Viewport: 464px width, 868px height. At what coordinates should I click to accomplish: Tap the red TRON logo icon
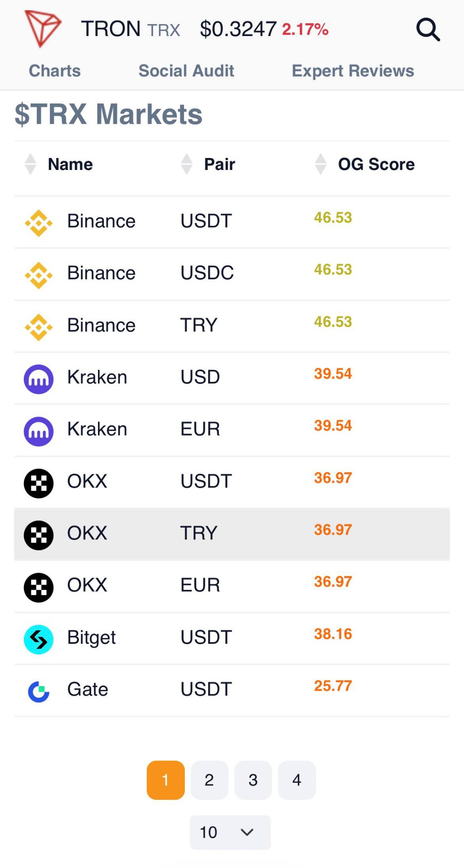pos(43,28)
